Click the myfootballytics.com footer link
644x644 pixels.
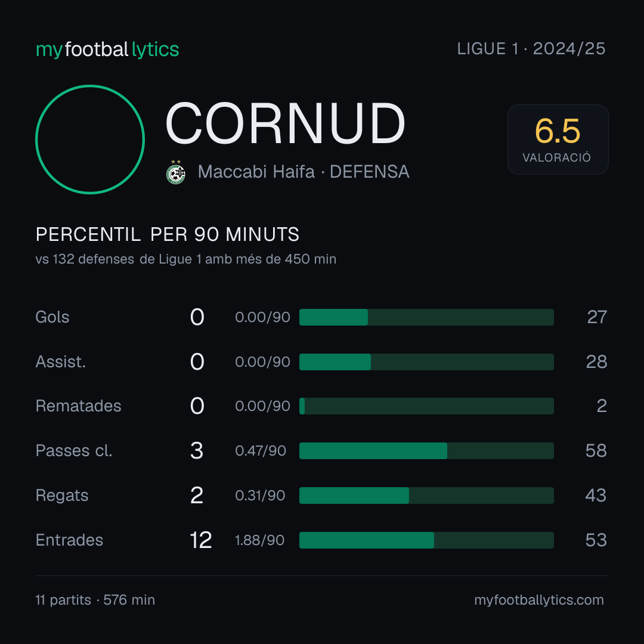click(x=539, y=600)
